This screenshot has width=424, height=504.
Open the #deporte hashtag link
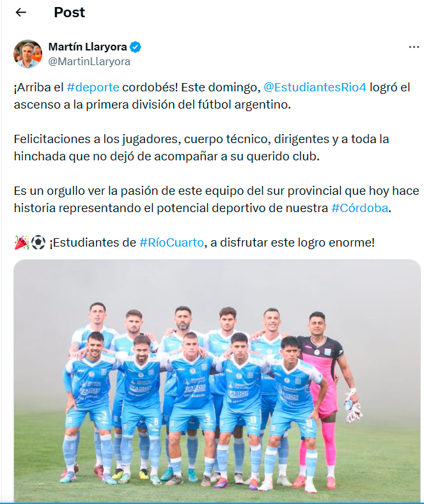pyautogui.click(x=93, y=88)
